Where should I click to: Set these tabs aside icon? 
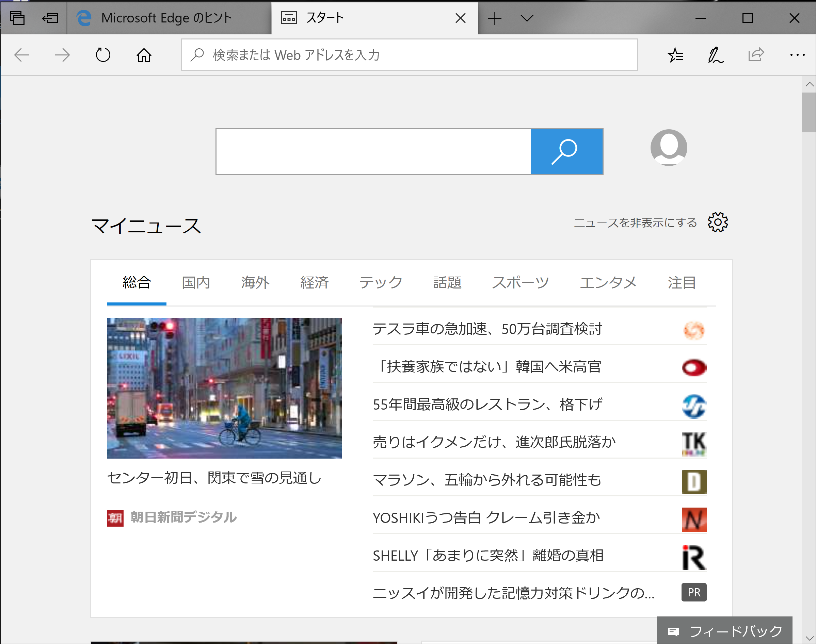pyautogui.click(x=50, y=18)
